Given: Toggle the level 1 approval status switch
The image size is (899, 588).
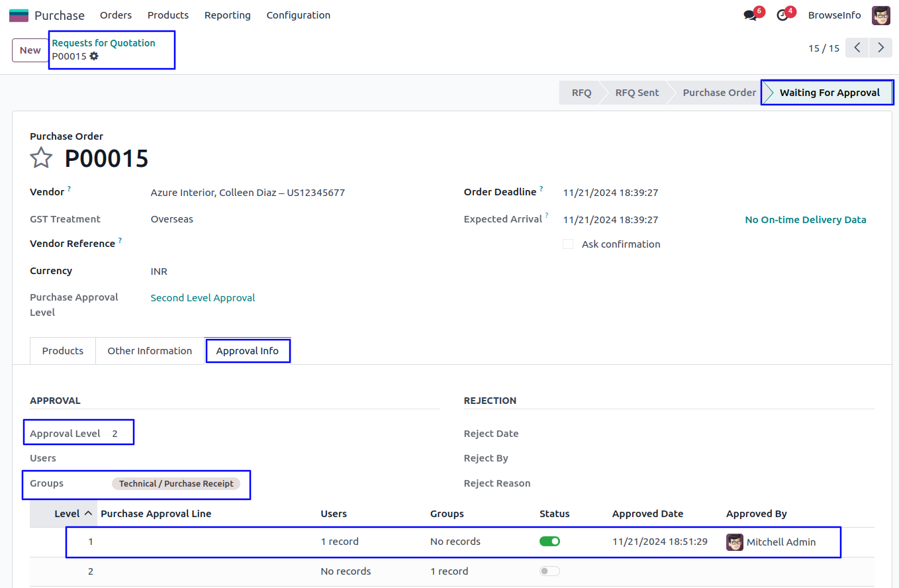Looking at the screenshot, I should pyautogui.click(x=549, y=542).
